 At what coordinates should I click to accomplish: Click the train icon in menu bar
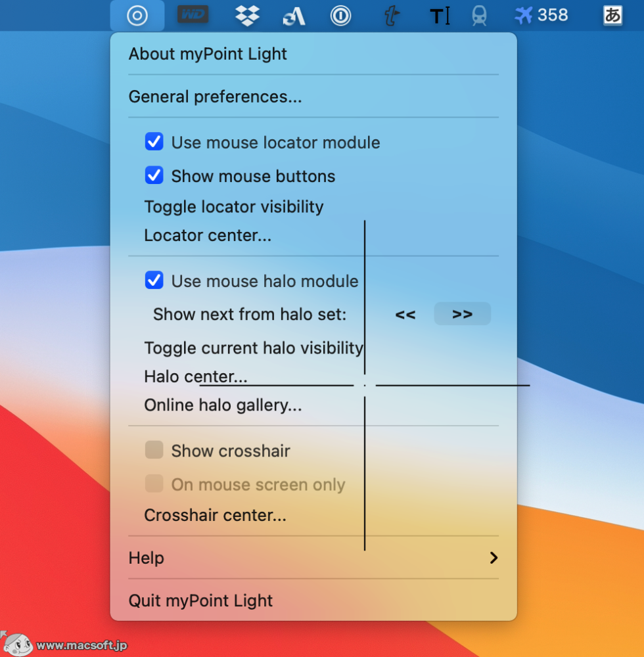tap(479, 16)
